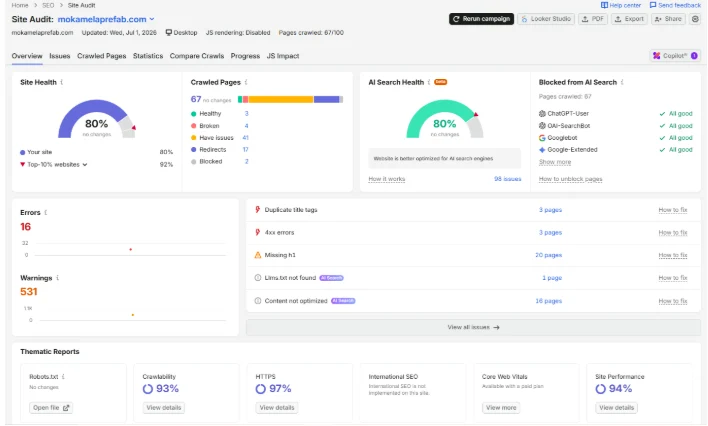Click the yellow Have issues bar segment
708x426 pixels.
click(x=280, y=99)
